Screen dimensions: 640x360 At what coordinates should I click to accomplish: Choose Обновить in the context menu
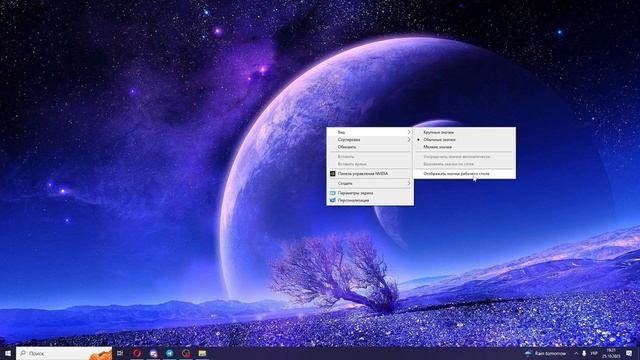coord(370,147)
